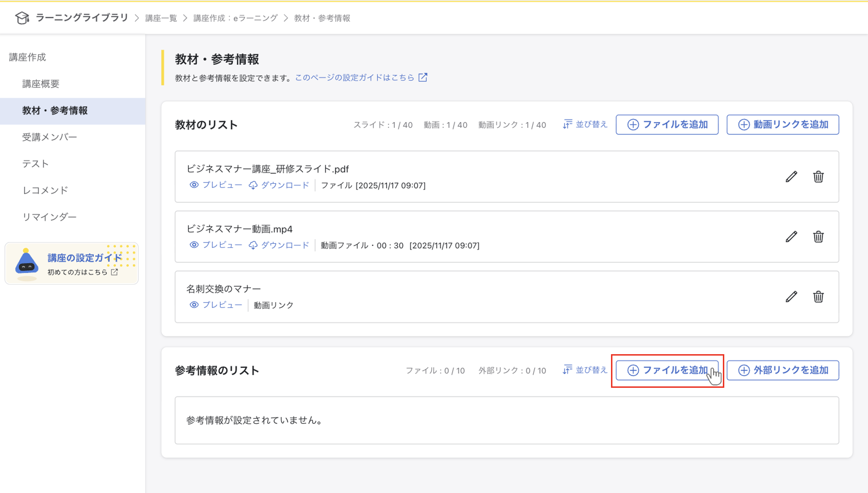This screenshot has width=868, height=493.
Task: Open the テスト section
Action: pos(35,163)
